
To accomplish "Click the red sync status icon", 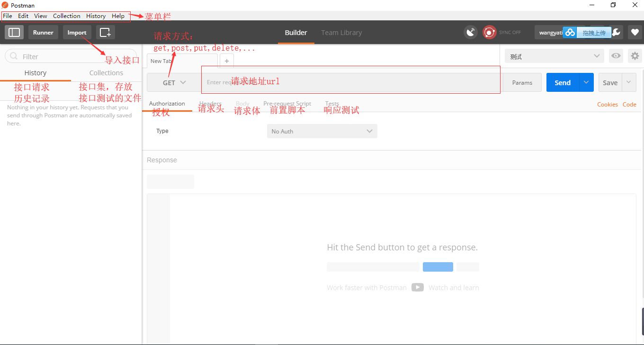I will (x=489, y=32).
